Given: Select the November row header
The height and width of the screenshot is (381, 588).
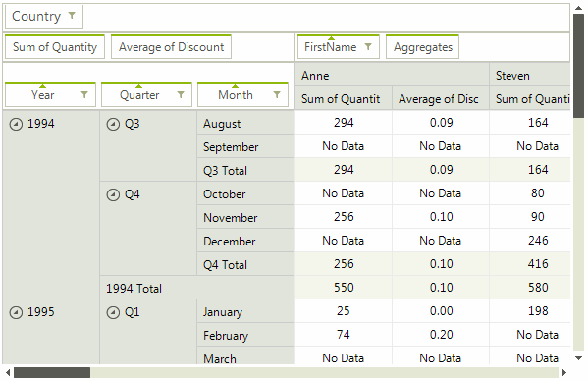Looking at the screenshot, I should [245, 217].
